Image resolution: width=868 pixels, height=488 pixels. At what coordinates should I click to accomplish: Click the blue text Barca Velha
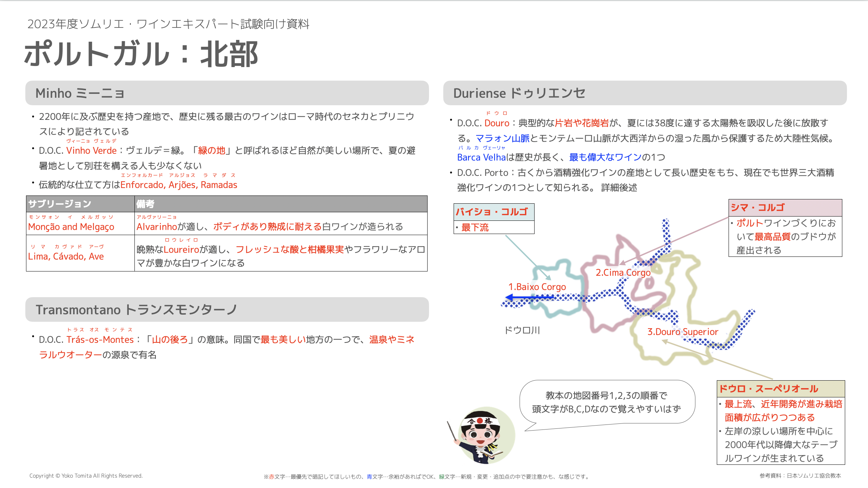click(482, 157)
